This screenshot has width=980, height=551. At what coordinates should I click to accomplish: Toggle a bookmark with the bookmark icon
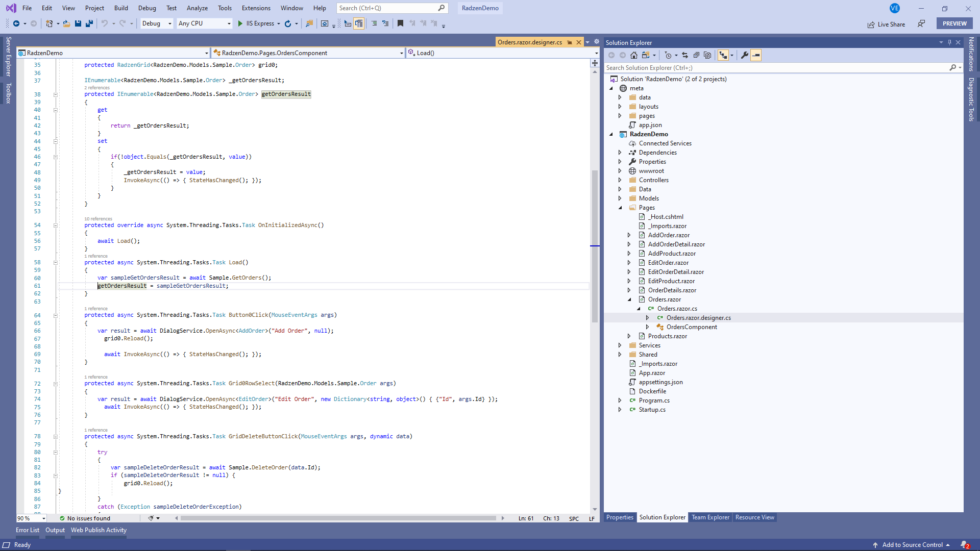point(400,23)
